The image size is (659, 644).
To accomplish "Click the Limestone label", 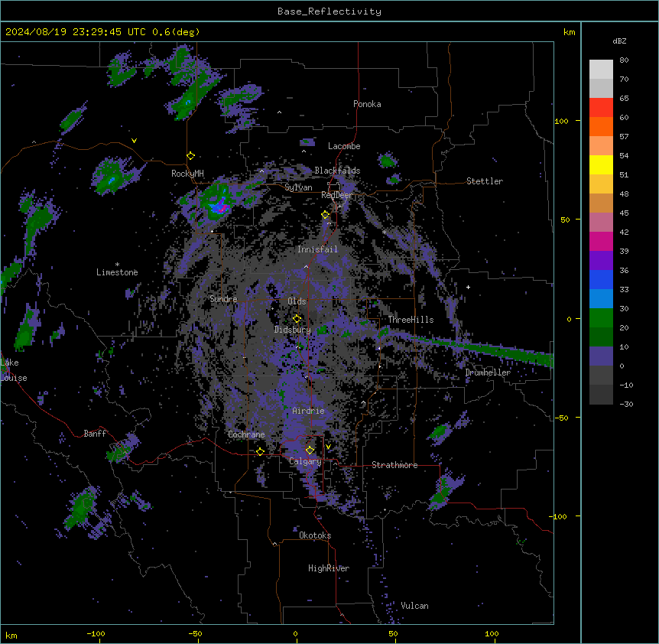I will (x=117, y=272).
